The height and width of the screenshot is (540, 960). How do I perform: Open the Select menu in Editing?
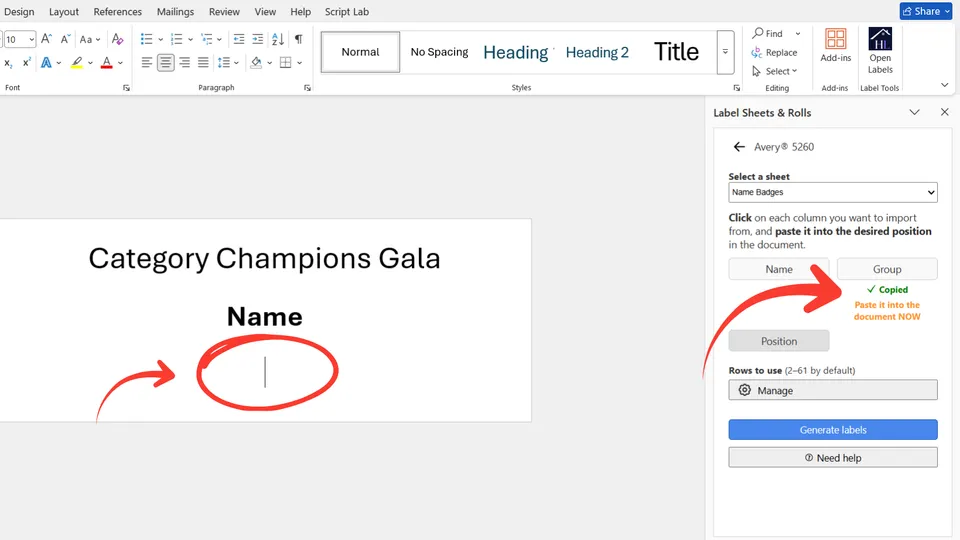click(774, 71)
